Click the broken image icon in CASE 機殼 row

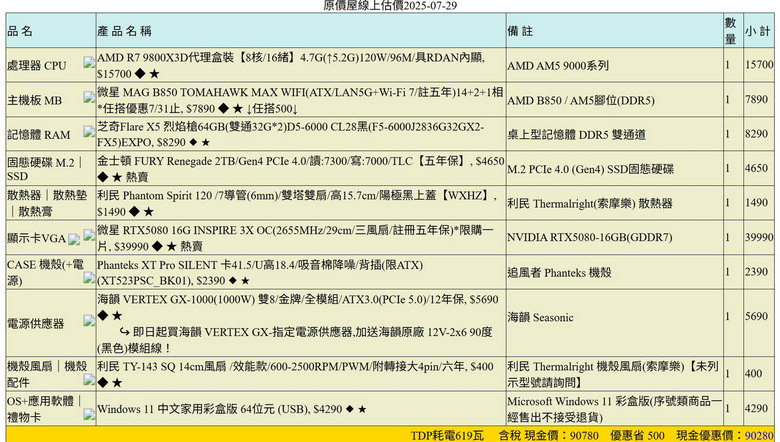[89, 278]
